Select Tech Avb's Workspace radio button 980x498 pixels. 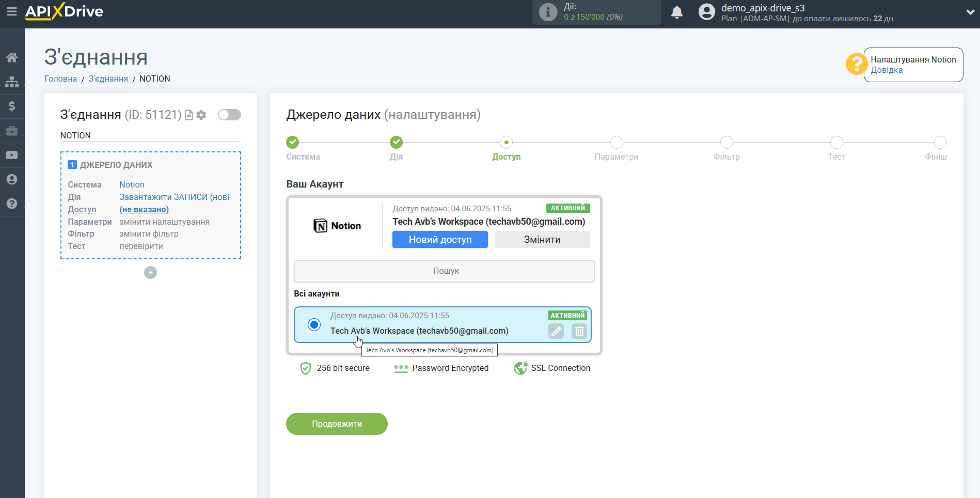coord(314,325)
